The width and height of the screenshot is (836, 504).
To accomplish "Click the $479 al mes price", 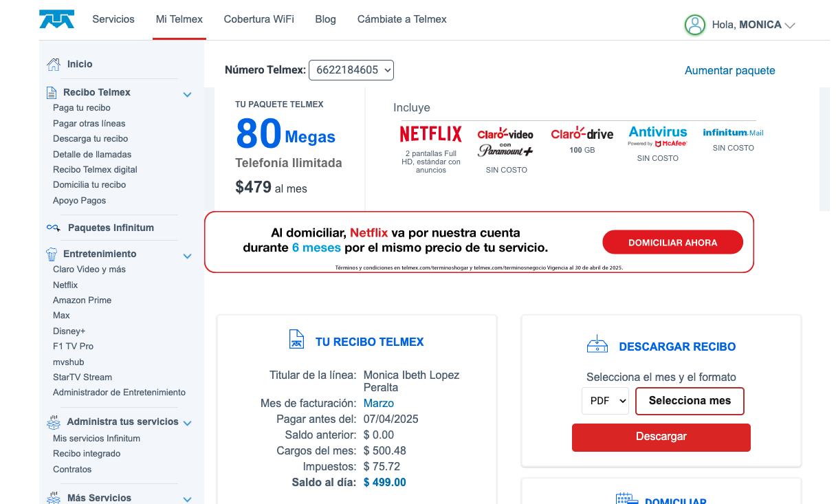I will pos(271,187).
